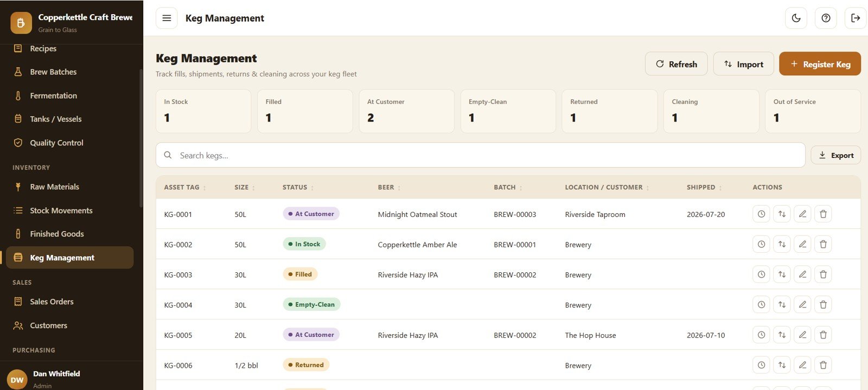Open the status transfer arrows for KG-0001
The image size is (868, 390).
[x=782, y=214]
